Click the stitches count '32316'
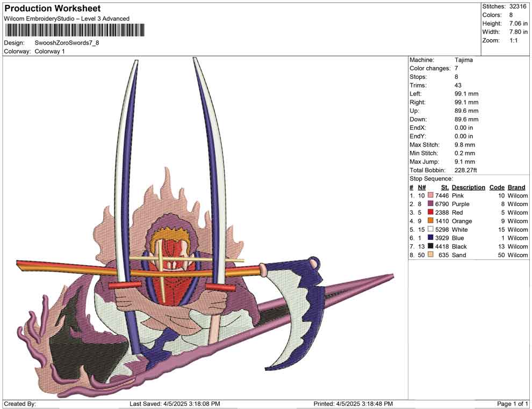 click(517, 6)
